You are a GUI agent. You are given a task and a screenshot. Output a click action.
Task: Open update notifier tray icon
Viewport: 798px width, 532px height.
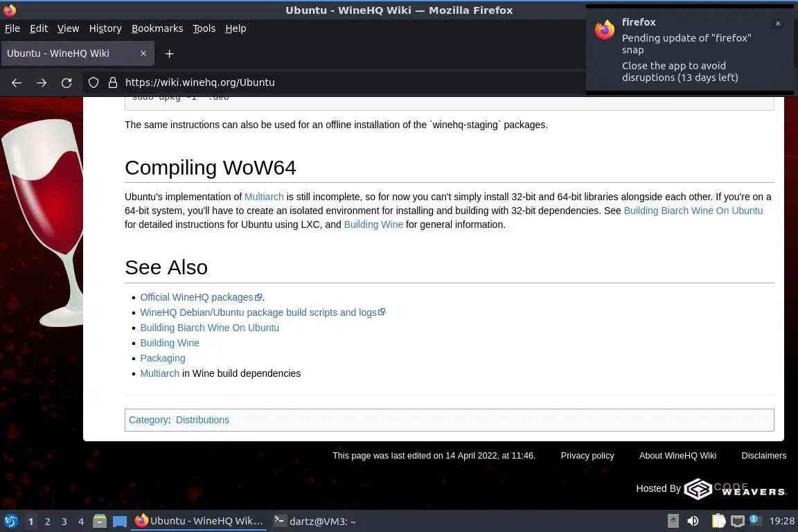pos(755,520)
